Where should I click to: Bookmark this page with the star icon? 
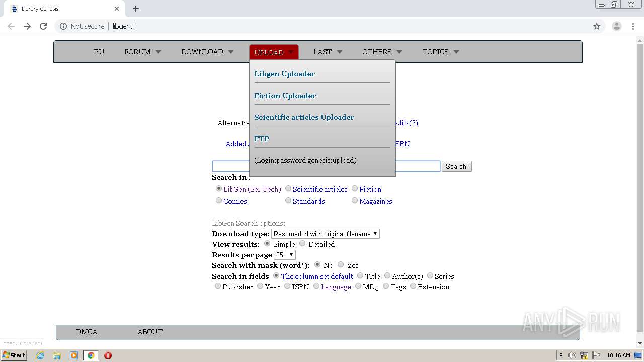[x=597, y=26]
